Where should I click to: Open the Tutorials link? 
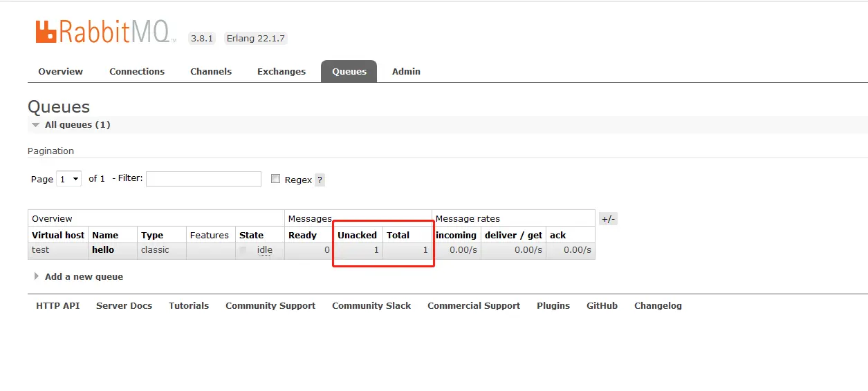[189, 305]
